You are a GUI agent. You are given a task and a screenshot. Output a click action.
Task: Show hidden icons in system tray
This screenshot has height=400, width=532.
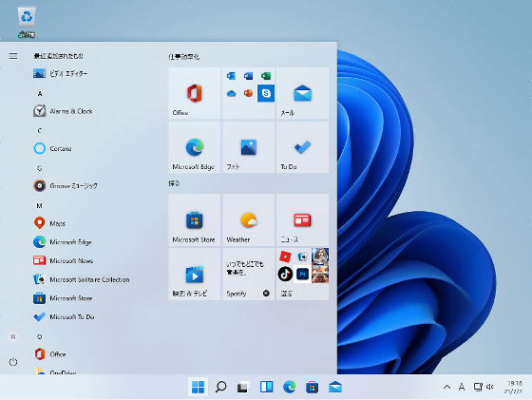point(446,387)
